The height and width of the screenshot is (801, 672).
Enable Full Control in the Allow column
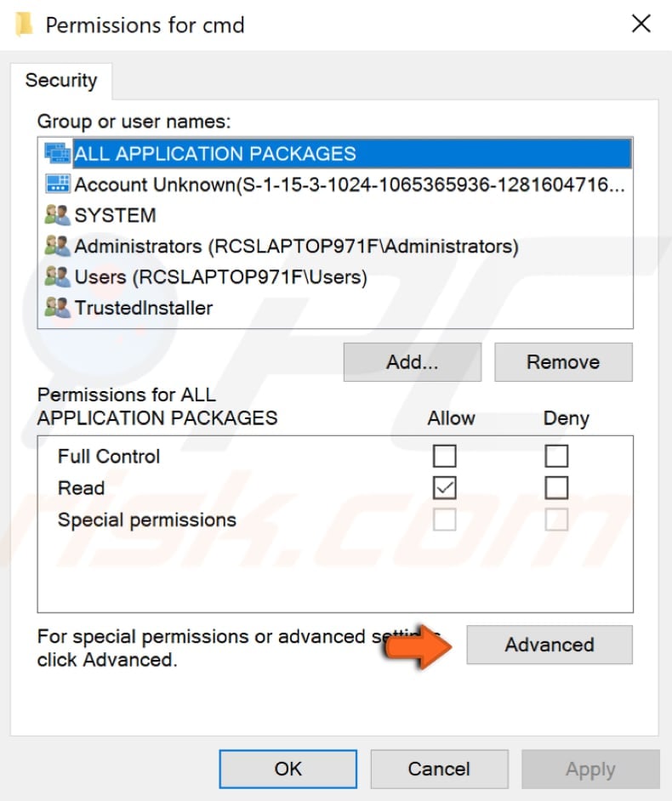click(444, 456)
